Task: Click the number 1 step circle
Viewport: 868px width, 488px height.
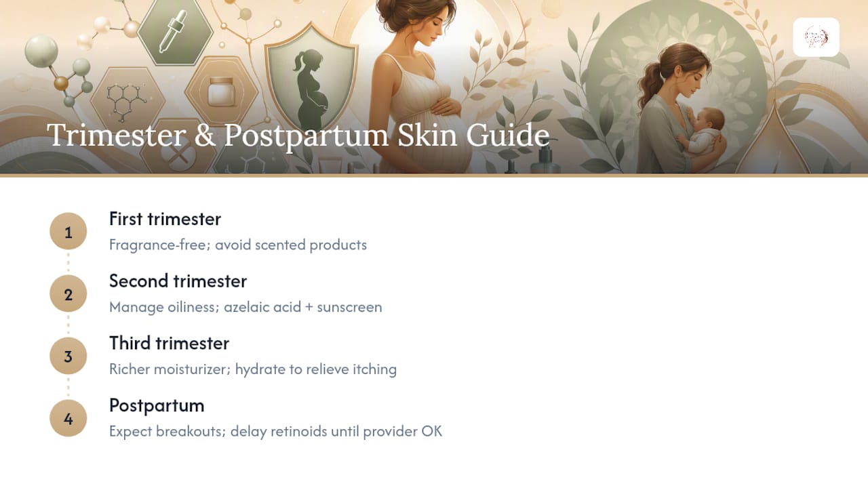Action: tap(68, 232)
